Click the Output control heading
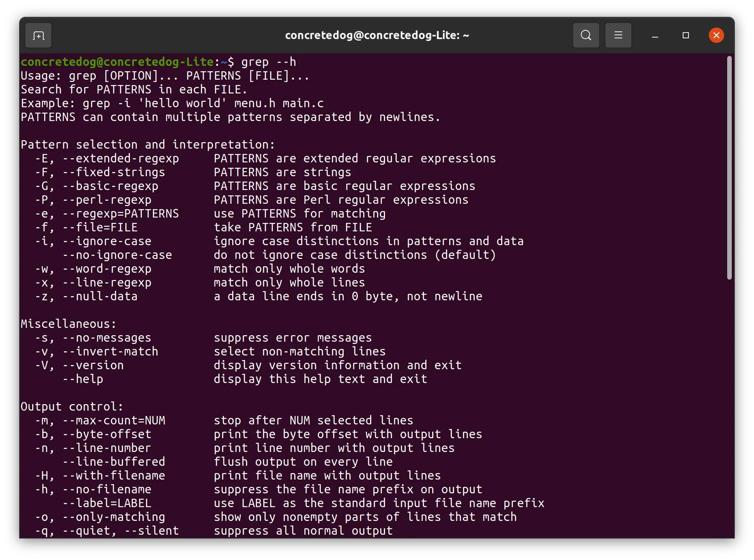The height and width of the screenshot is (560, 754). pos(72,407)
